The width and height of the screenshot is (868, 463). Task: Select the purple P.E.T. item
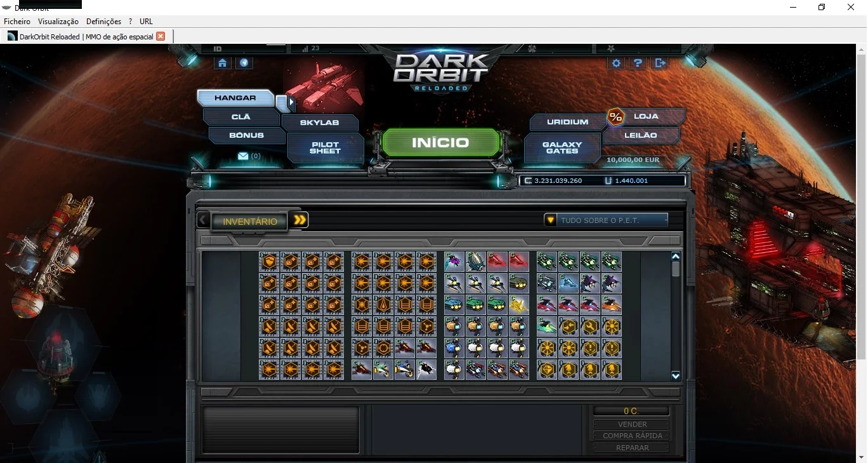point(454,262)
